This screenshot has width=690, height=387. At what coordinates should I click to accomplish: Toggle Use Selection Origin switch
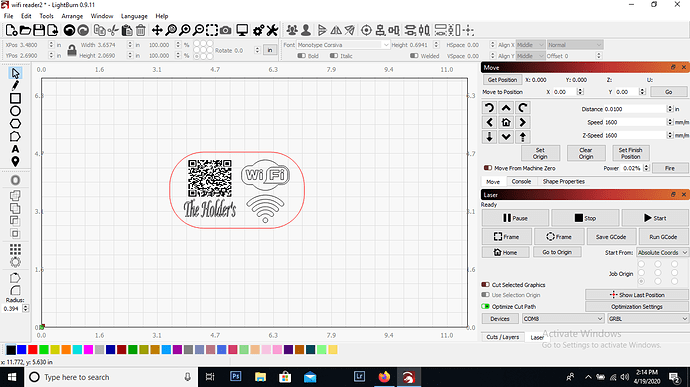click(485, 295)
